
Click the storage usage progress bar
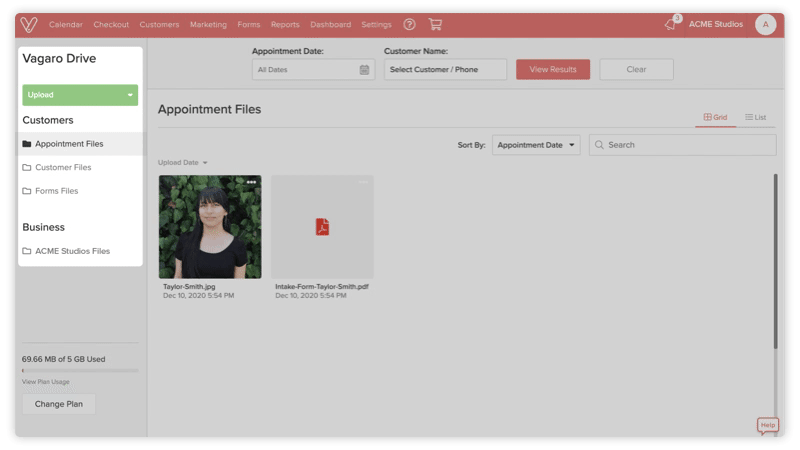(80, 370)
